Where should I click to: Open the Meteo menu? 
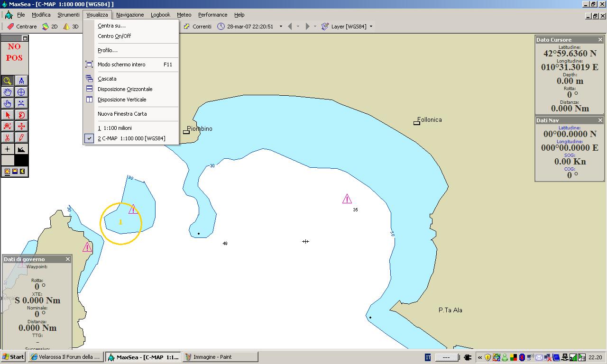point(184,15)
